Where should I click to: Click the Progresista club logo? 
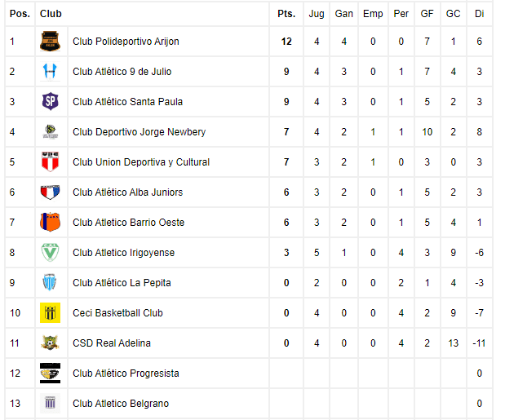coord(50,373)
